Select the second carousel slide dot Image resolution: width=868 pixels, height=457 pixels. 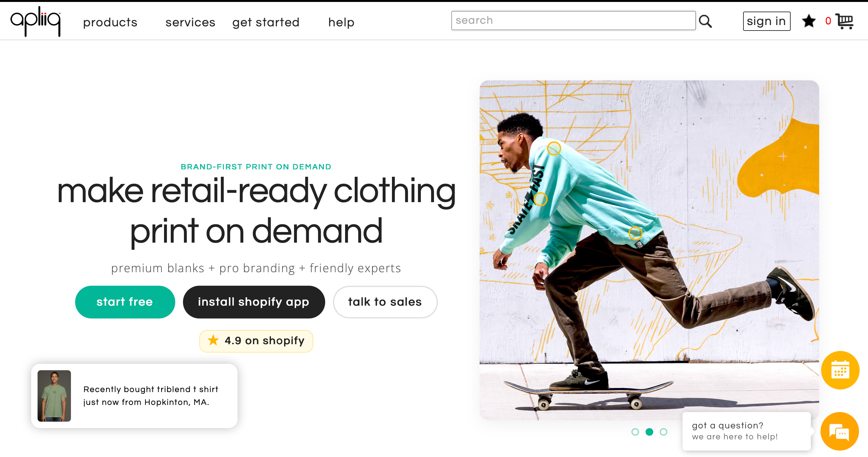(x=649, y=432)
